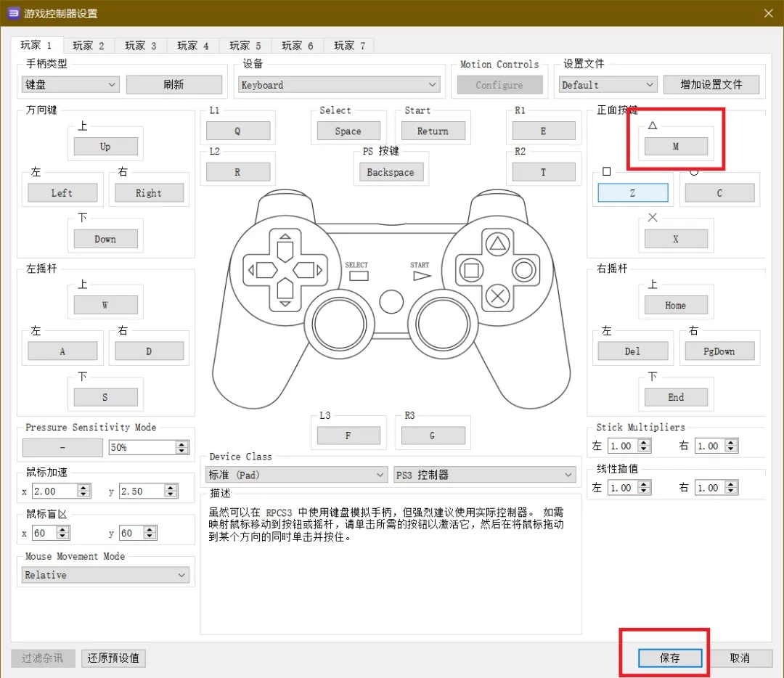Viewport: 784px width, 678px height.
Task: Rebind circle button showing C
Action: click(719, 193)
